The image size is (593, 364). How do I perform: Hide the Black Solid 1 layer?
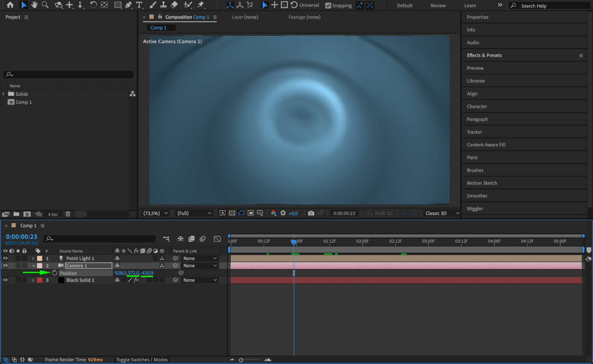[x=5, y=280]
